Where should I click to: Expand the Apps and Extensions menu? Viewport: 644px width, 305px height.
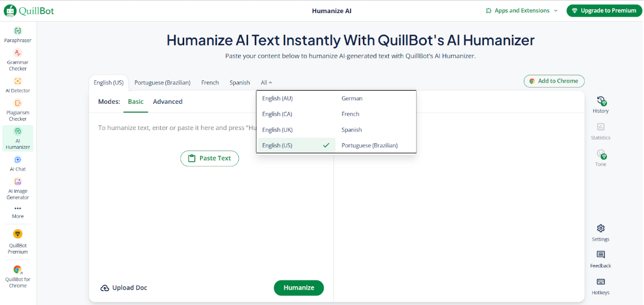[521, 11]
